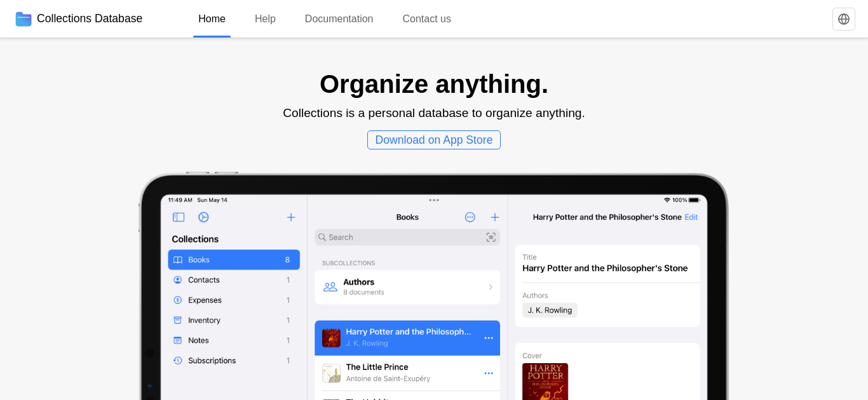The height and width of the screenshot is (400, 868).
Task: Click the barcode scan icon in search
Action: (491, 237)
